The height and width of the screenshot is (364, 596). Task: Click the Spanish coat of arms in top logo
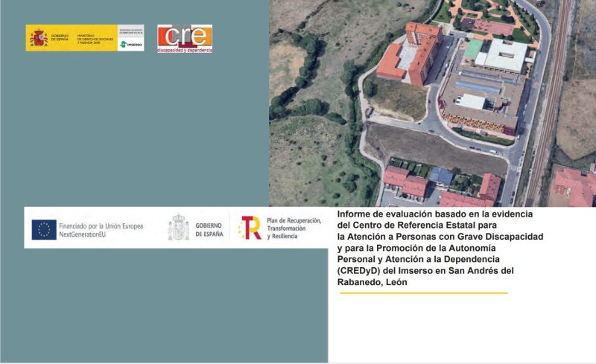pos(38,38)
